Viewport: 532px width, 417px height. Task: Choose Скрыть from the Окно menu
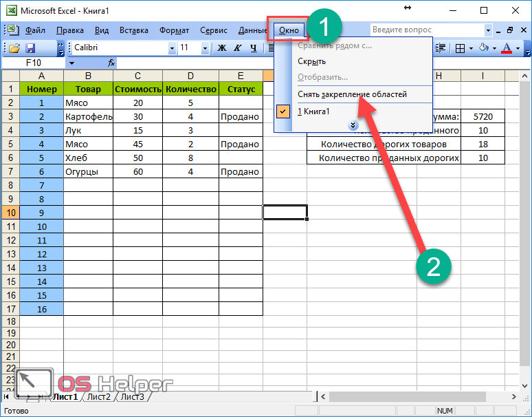(x=353, y=61)
